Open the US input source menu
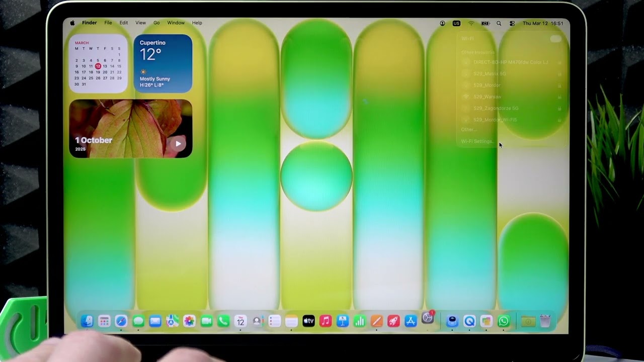This screenshot has width=644, height=362. click(456, 23)
